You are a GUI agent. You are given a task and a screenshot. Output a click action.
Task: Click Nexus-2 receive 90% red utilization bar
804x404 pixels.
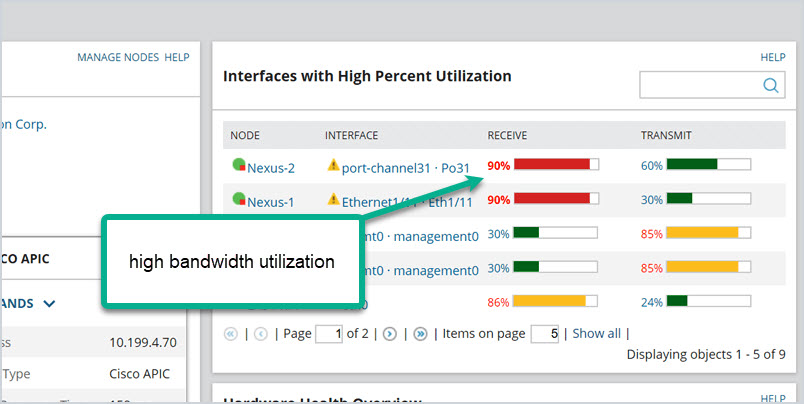[556, 164]
